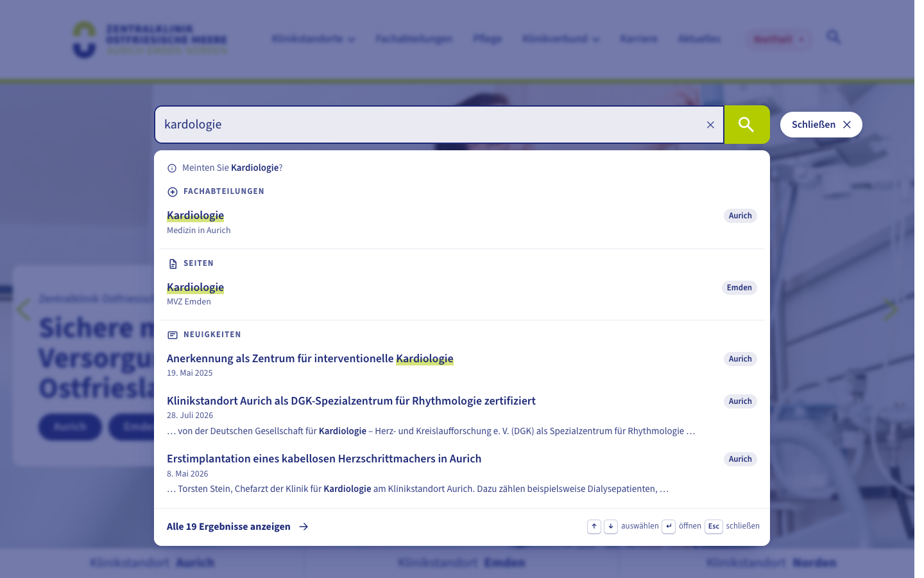This screenshot has height=578, width=924.
Task: Click the header search magnifier icon
Action: tap(834, 37)
